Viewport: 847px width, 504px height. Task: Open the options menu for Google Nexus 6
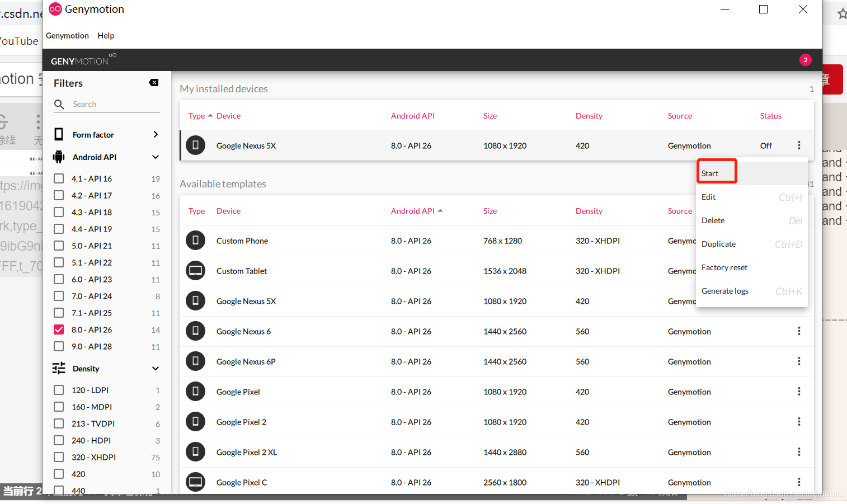tap(799, 331)
